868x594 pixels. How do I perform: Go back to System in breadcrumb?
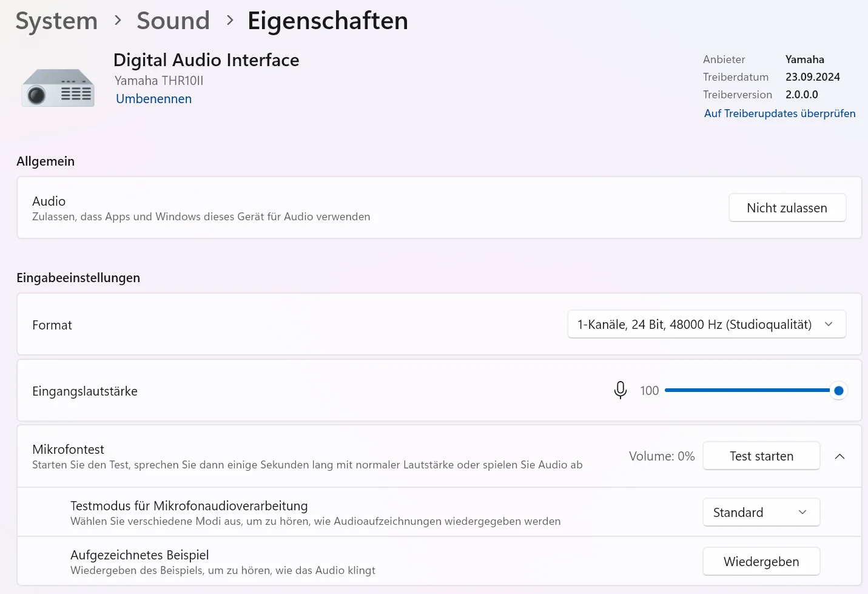(x=56, y=21)
